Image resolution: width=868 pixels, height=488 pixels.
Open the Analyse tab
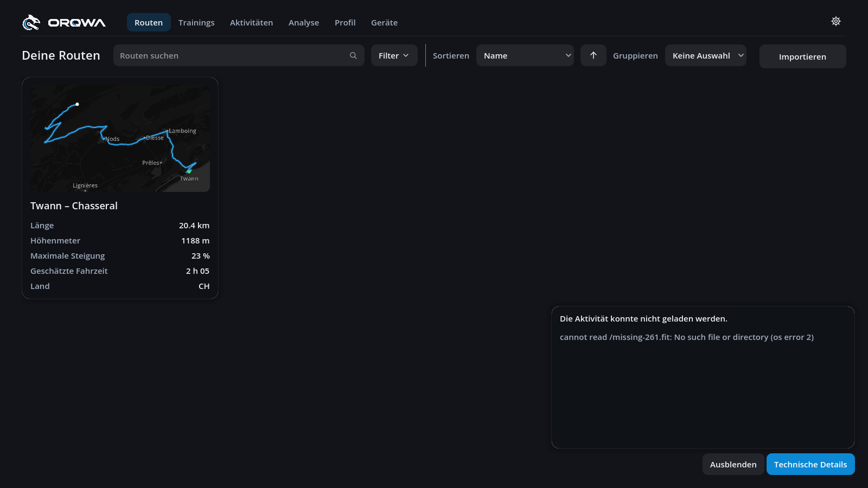(x=304, y=22)
